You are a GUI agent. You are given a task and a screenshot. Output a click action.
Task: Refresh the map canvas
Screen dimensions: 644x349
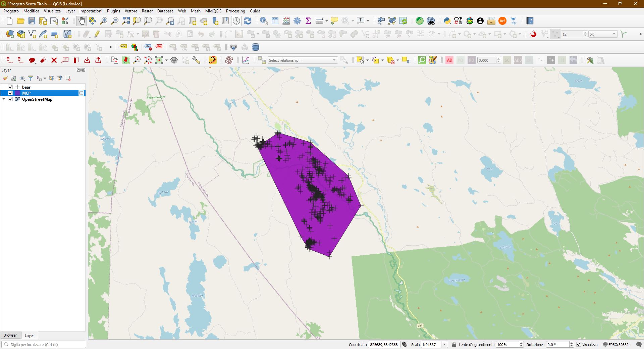[x=248, y=21]
